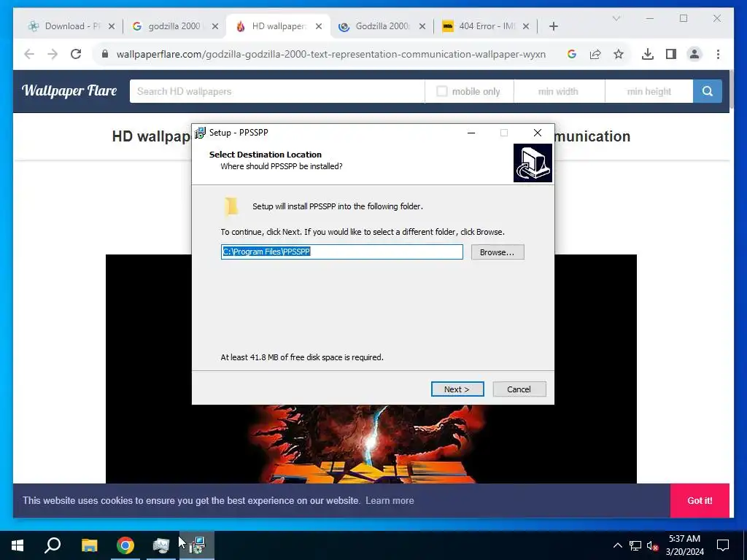The image size is (747, 560).
Task: Open Chrome profile avatar
Action: pos(694,54)
